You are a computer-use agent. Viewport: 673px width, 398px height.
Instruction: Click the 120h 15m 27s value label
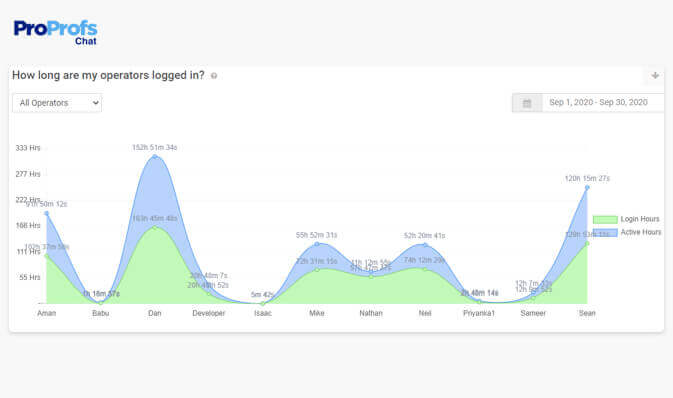[x=587, y=179]
